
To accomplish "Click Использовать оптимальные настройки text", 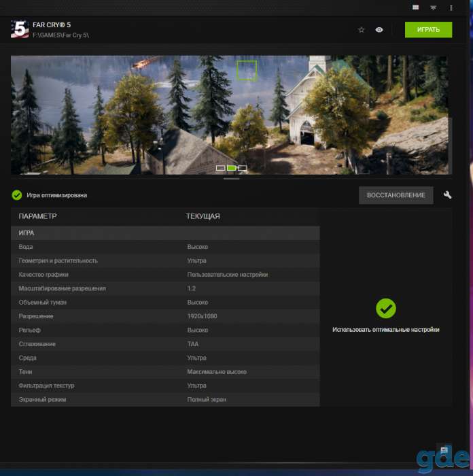I will tap(385, 330).
